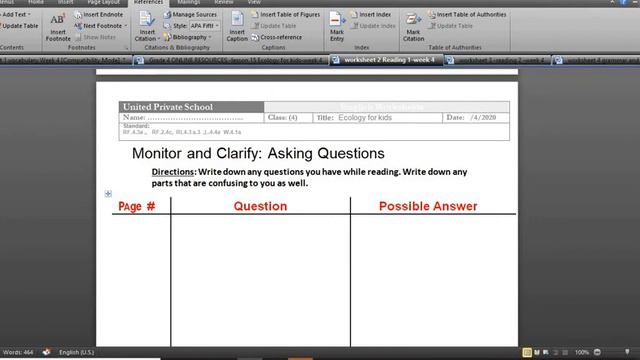Click Update Table in Captions group

(274, 26)
